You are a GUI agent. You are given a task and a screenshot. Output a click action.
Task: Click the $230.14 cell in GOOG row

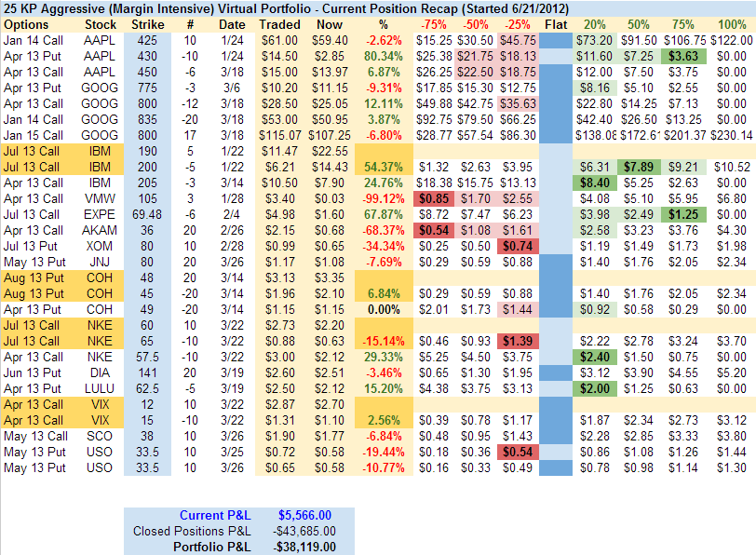pyautogui.click(x=732, y=134)
